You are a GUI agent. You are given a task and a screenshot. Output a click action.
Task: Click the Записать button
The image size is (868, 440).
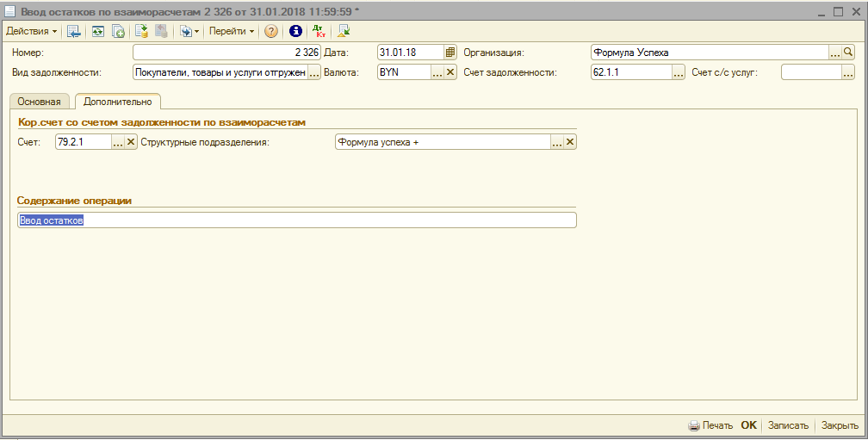(x=788, y=425)
